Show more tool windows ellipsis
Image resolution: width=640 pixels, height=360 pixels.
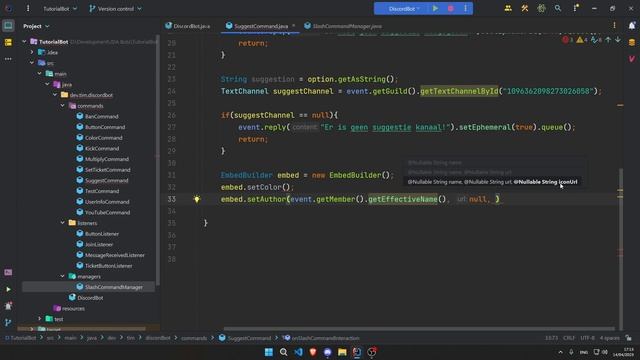[8, 59]
